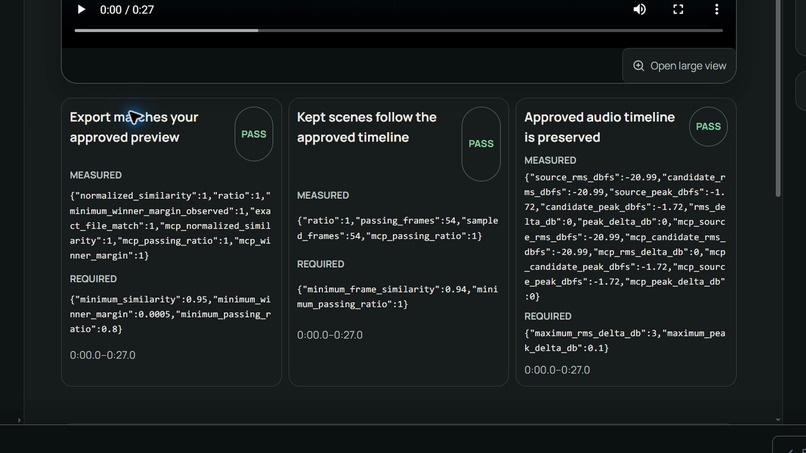This screenshot has width=806, height=453.
Task: Seek on the video progress bar
Action: coord(398,30)
